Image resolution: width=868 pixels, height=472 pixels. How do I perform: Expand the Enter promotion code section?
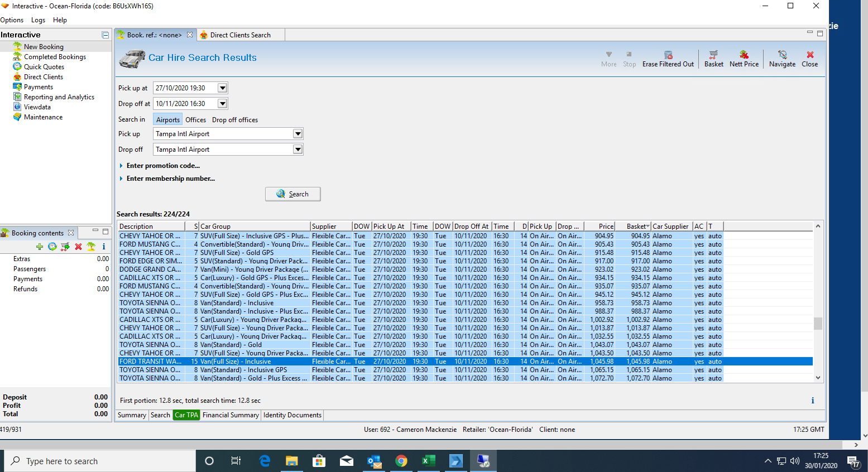(x=162, y=166)
